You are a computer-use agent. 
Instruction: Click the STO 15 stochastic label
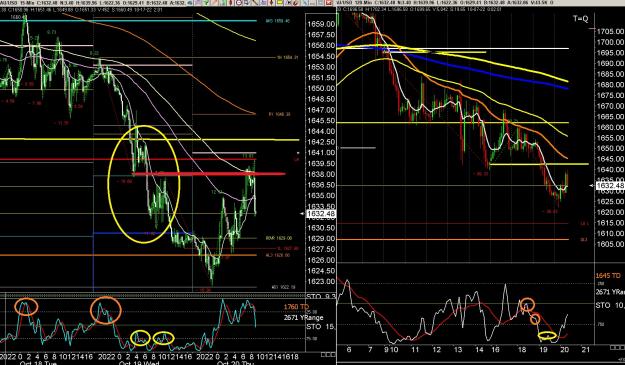tap(321, 327)
